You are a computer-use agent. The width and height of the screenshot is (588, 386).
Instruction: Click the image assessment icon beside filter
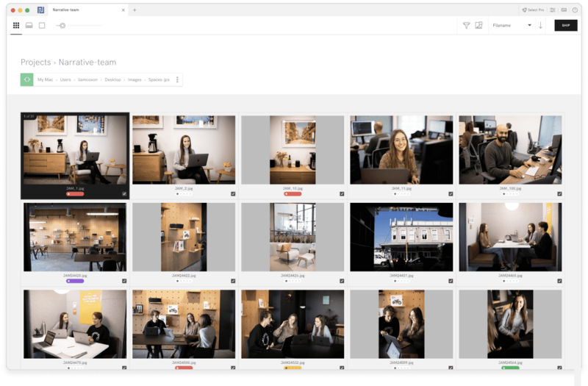click(x=479, y=26)
